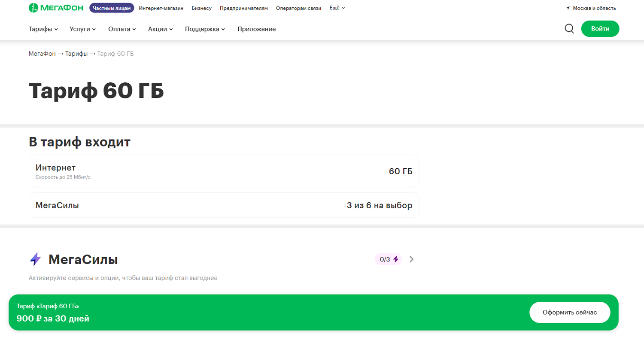644x337 pixels.
Task: Click the location arrow icon near Москва
Action: point(568,8)
